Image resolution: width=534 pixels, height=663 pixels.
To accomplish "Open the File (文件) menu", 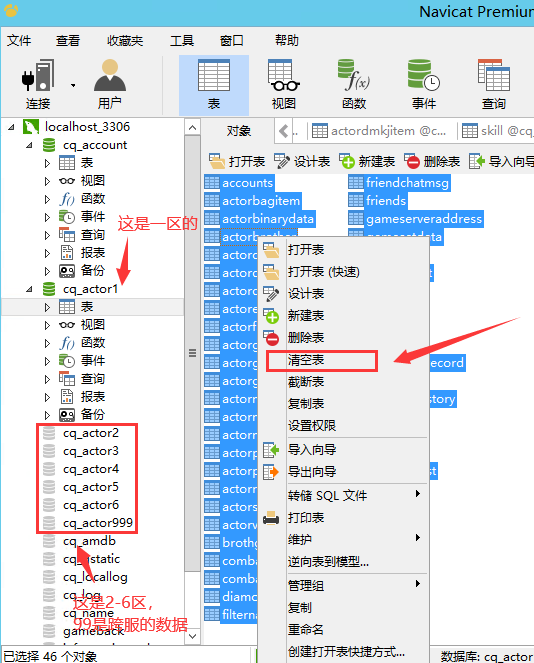I will 19,40.
